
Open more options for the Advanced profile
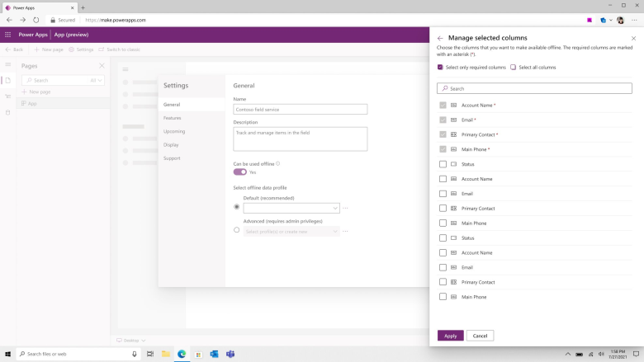click(345, 231)
